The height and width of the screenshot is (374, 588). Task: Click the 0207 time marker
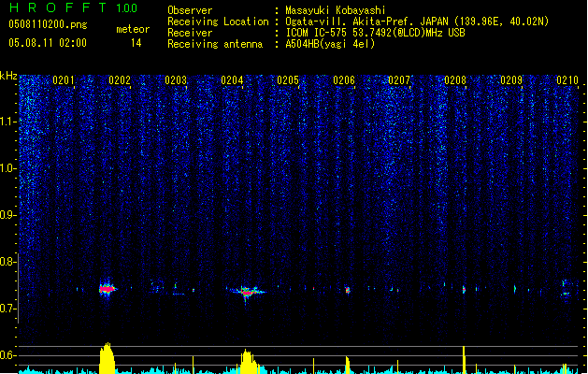(x=399, y=80)
